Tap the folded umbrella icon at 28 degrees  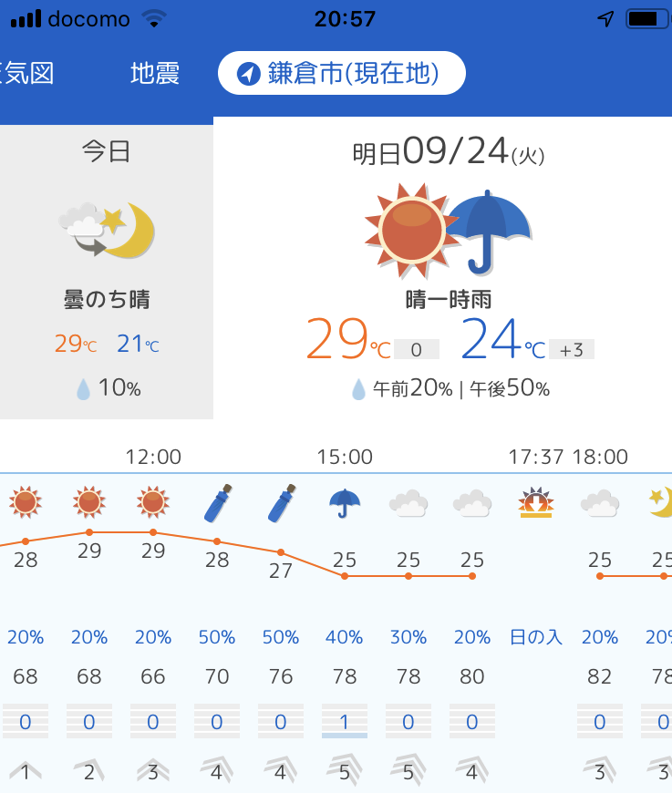218,503
